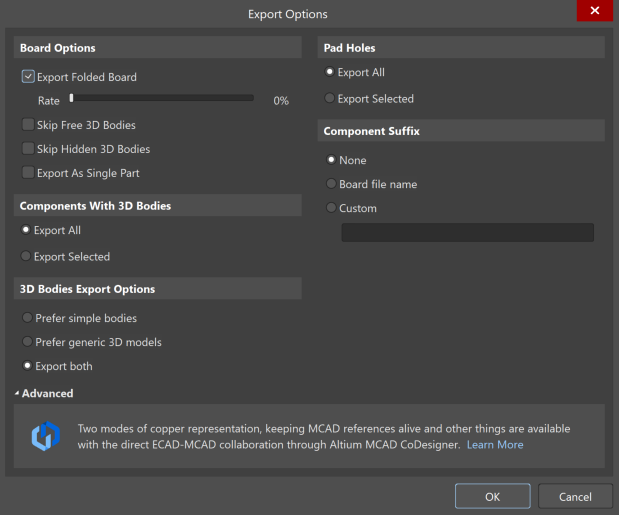
Task: Tick Export As Single Part
Action: click(x=28, y=173)
